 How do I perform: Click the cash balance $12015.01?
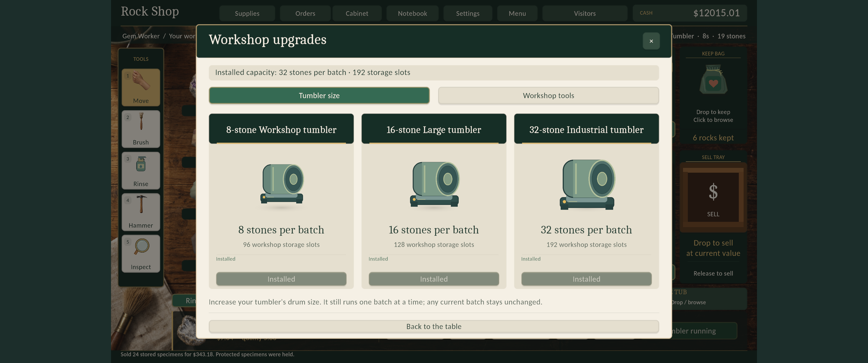(x=717, y=13)
